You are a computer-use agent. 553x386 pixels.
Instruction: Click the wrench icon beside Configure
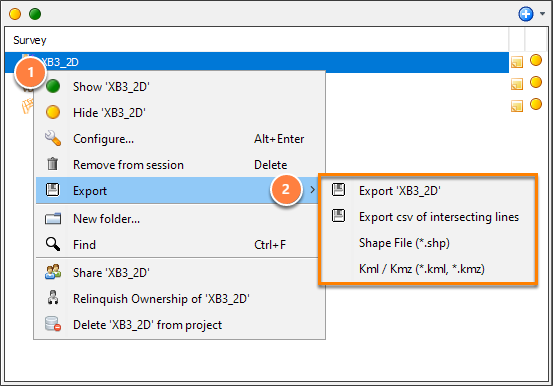pos(53,138)
